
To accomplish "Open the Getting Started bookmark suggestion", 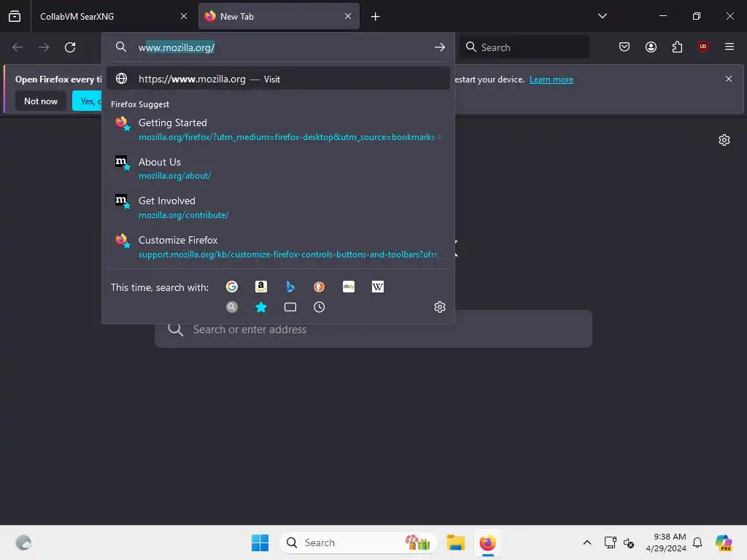I will (x=278, y=130).
